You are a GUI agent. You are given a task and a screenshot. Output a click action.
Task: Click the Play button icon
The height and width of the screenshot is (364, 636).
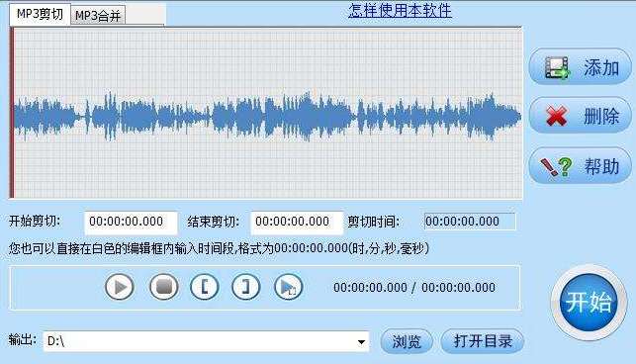120,287
